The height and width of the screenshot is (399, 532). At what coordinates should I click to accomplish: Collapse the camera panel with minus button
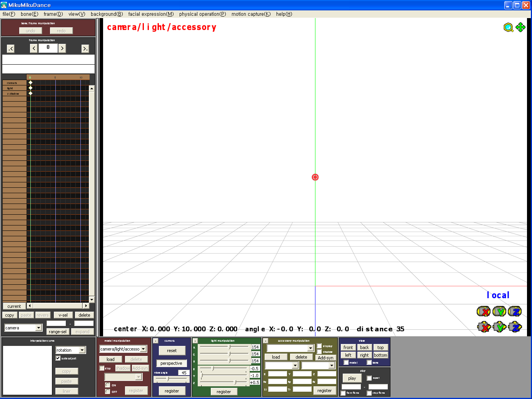(x=156, y=341)
